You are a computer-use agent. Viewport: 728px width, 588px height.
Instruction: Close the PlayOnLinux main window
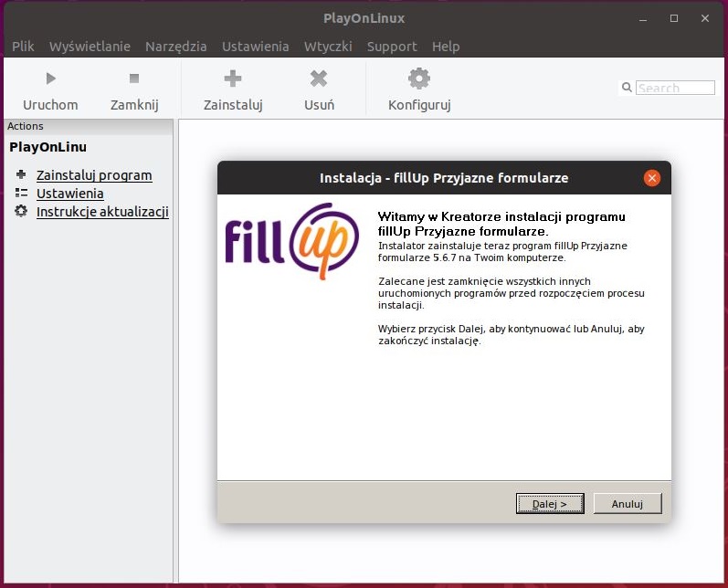pos(705,18)
